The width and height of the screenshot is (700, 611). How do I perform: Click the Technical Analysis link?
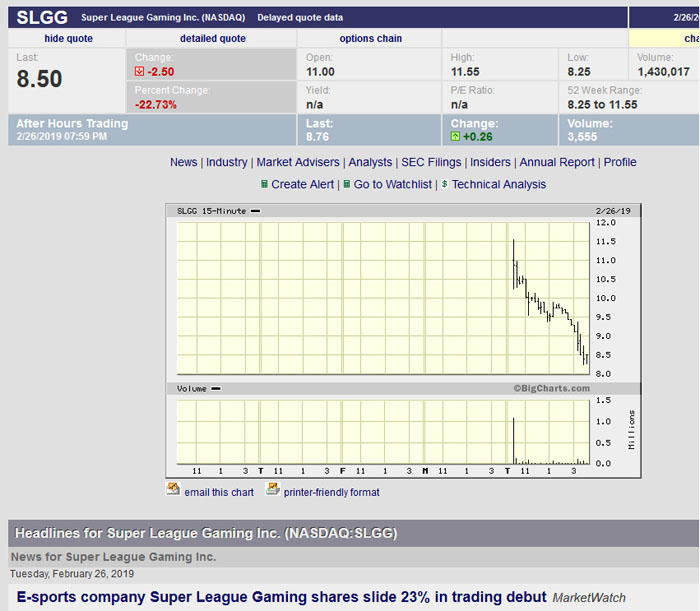(x=499, y=184)
